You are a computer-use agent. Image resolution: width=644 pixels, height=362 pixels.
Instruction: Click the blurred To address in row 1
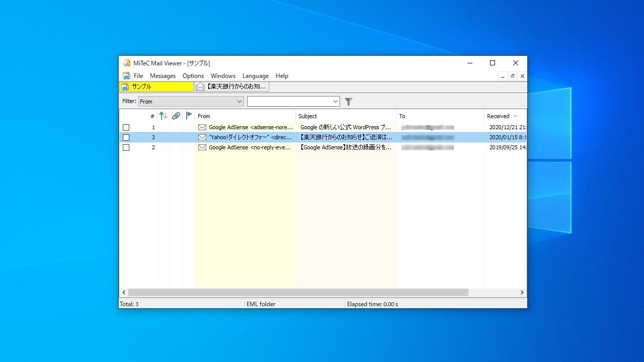428,127
